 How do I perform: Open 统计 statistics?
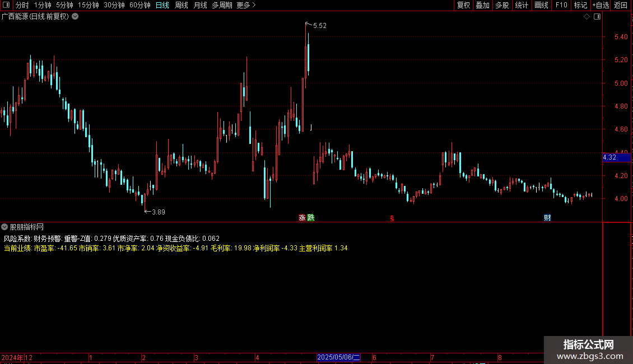pos(522,5)
